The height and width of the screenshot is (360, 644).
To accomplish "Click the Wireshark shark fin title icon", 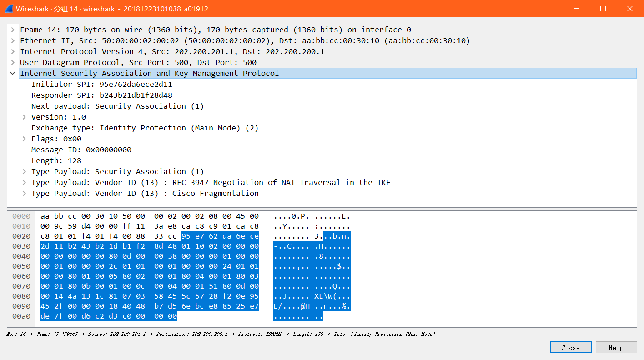I will (9, 9).
